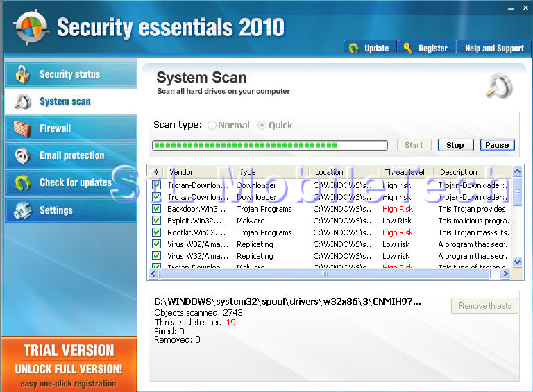Sort threats by Threat level column

pos(405,172)
